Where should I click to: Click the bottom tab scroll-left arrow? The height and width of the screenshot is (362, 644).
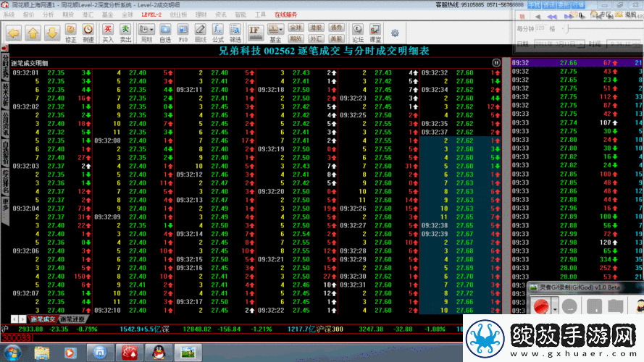coord(14,319)
